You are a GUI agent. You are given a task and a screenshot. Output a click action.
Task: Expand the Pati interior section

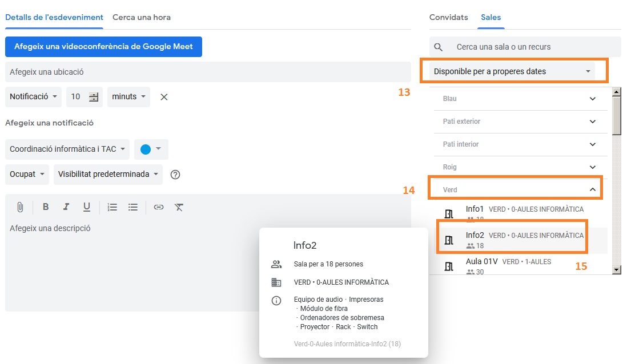tap(520, 144)
